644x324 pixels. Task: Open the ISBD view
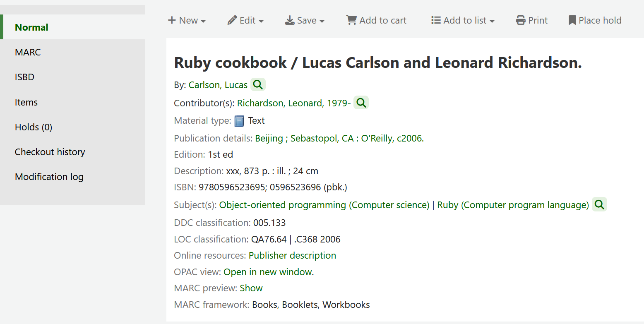point(24,77)
